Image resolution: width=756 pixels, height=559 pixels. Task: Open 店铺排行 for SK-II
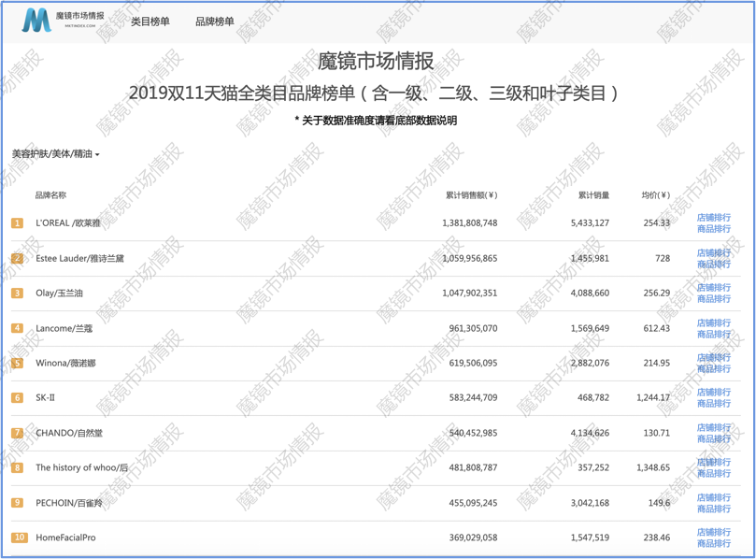714,393
